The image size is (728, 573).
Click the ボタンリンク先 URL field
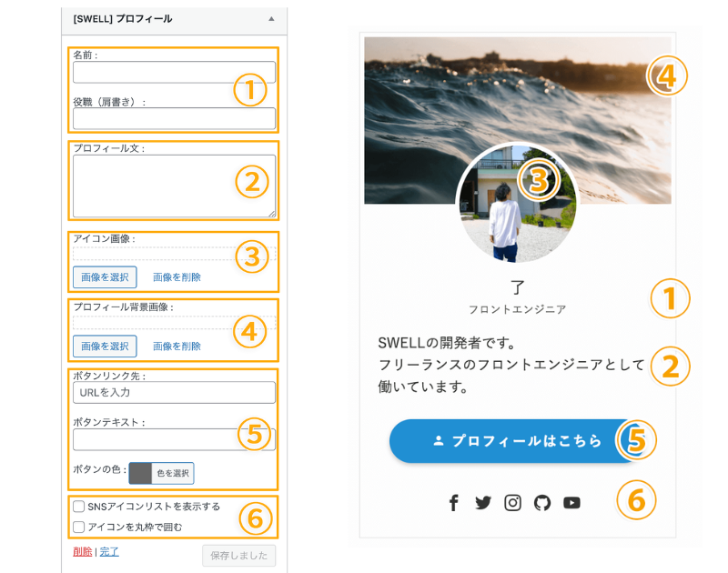[174, 393]
